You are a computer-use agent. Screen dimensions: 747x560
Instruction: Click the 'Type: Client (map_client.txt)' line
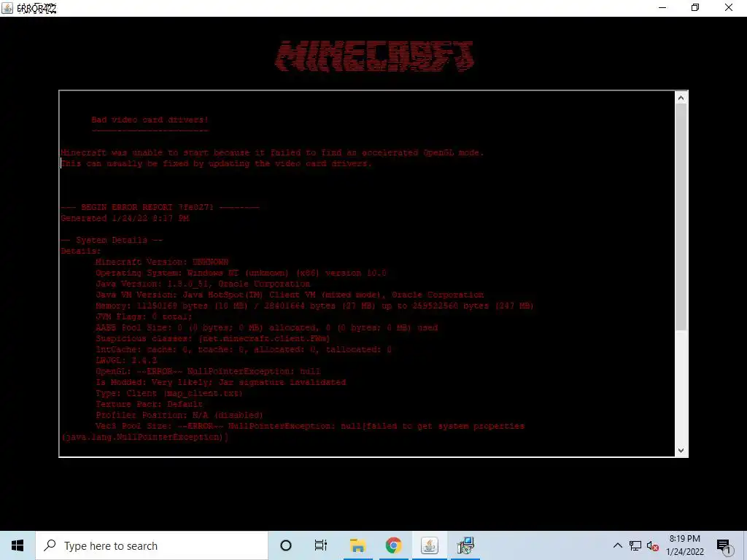(x=169, y=393)
